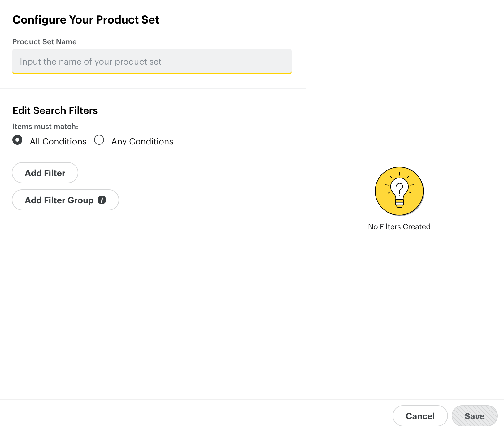Click the All Conditions text label
Image resolution: width=504 pixels, height=430 pixels.
coord(58,141)
